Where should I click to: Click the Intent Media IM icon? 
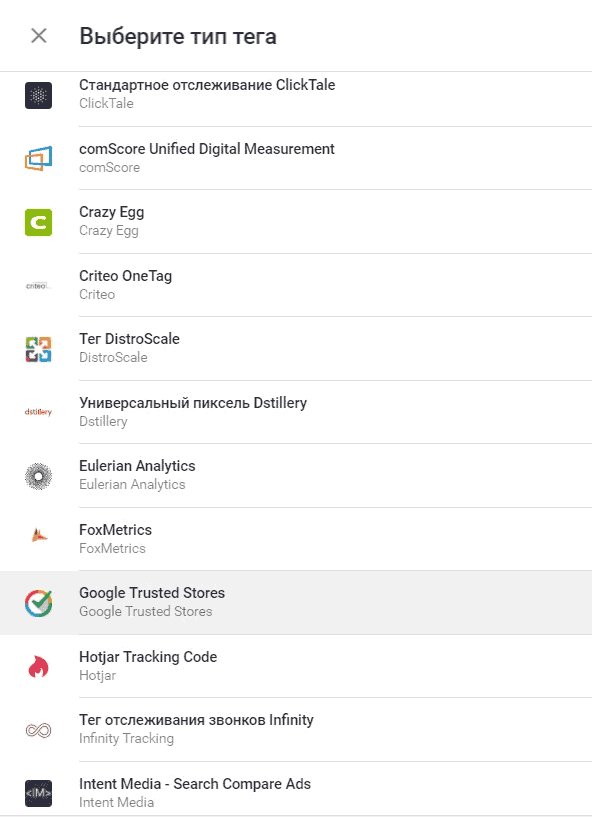(39, 793)
